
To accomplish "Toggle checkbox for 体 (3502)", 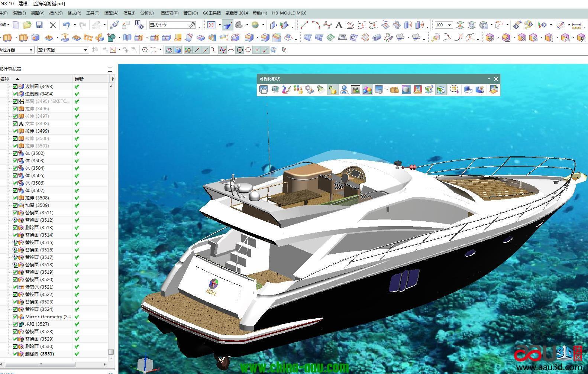I will 15,153.
